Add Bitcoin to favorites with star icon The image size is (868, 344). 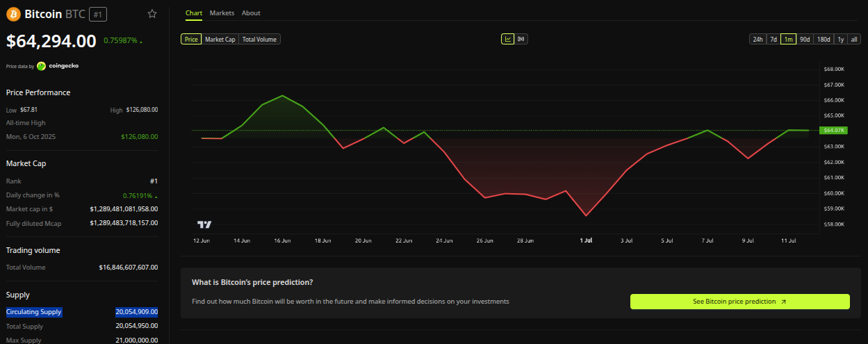click(x=152, y=14)
